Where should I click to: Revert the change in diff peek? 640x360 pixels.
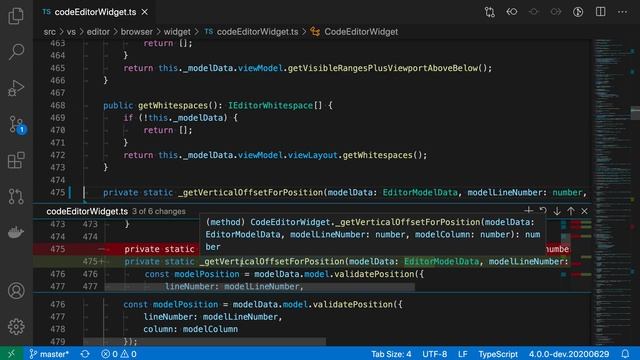coord(543,211)
